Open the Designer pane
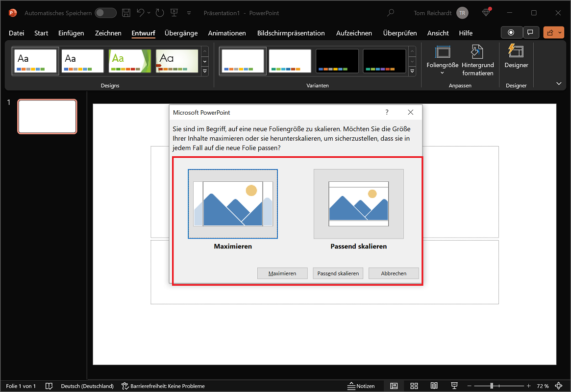 [516, 57]
